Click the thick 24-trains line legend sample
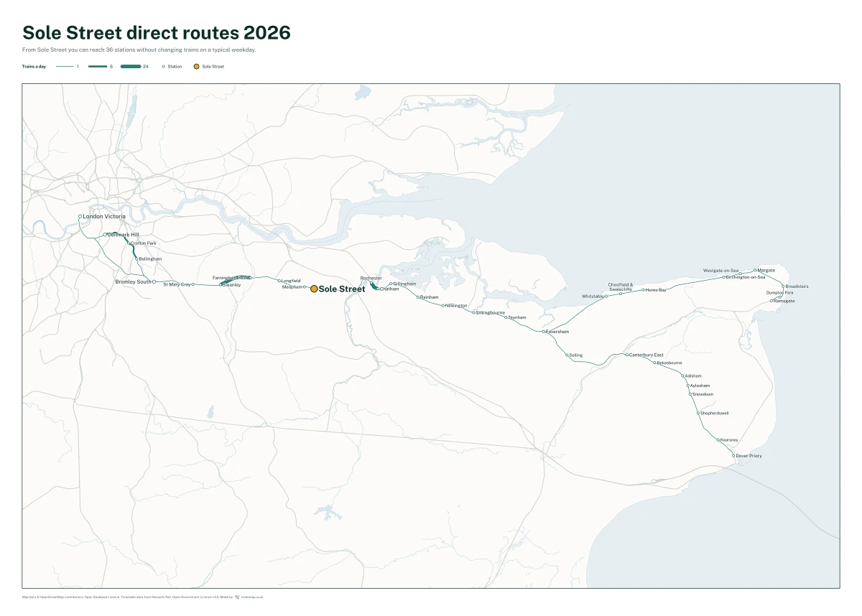This screenshot has height=616, width=862. (x=131, y=66)
